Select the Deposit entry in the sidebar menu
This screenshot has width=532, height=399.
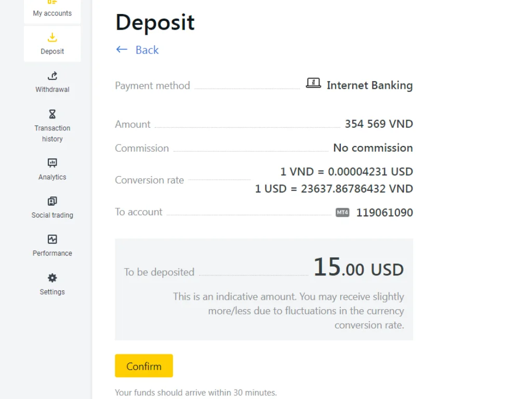[x=52, y=44]
